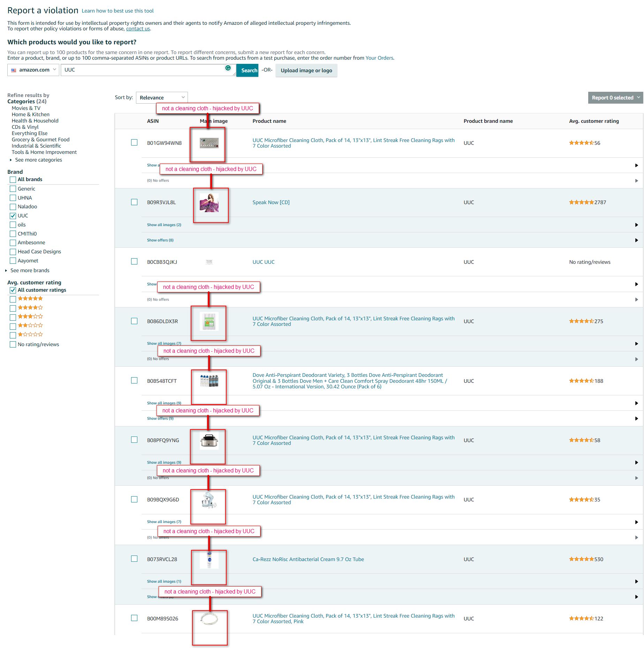Open thumbnail for ASIN B0CBB3QJKJ

click(x=209, y=262)
